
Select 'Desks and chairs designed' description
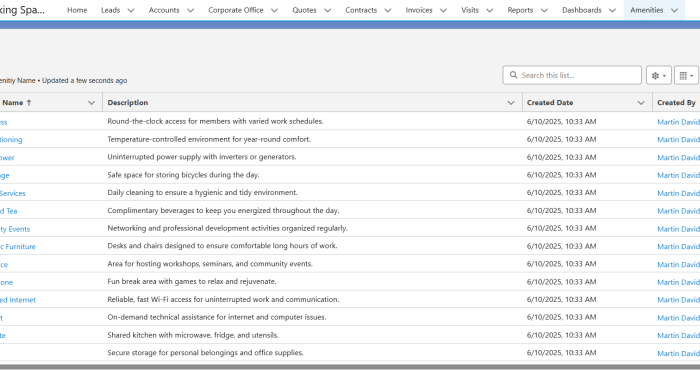(222, 246)
